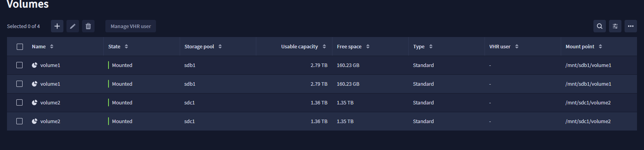Screen dimensions: 644x150
Task: Click the Usable capacity column header
Action: pos(299,46)
